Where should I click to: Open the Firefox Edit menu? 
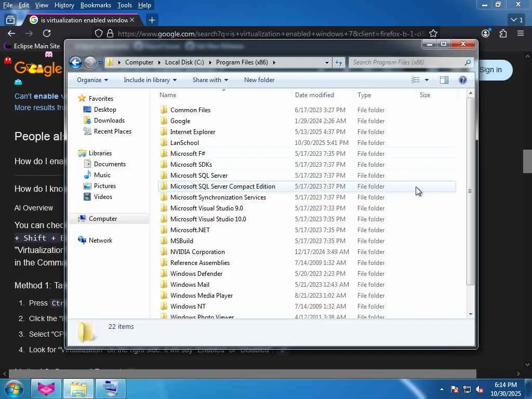point(24,5)
